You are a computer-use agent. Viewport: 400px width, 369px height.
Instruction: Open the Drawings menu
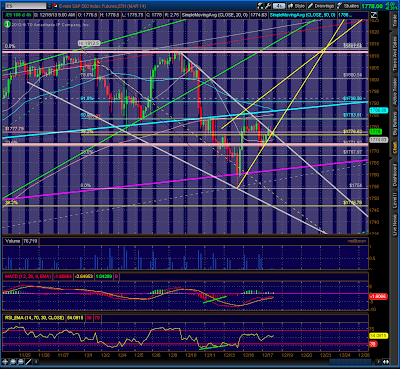pos(321,6)
